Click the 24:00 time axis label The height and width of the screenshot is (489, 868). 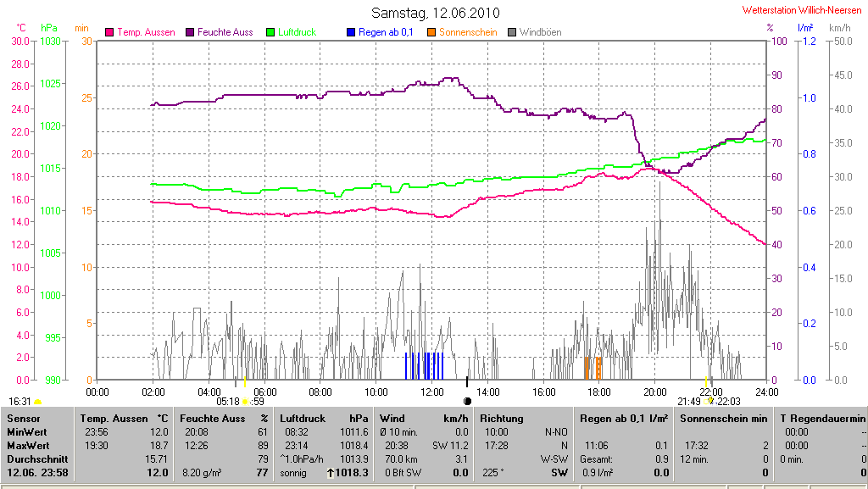[x=766, y=392]
